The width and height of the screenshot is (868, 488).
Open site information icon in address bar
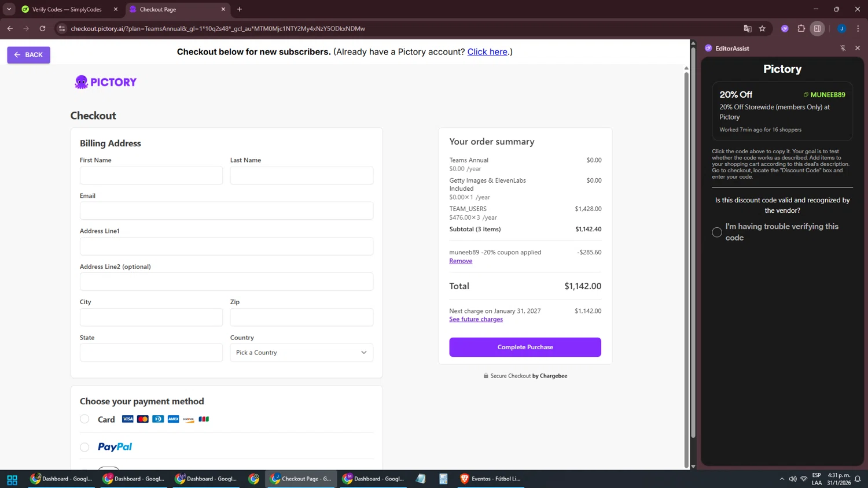pyautogui.click(x=62, y=28)
